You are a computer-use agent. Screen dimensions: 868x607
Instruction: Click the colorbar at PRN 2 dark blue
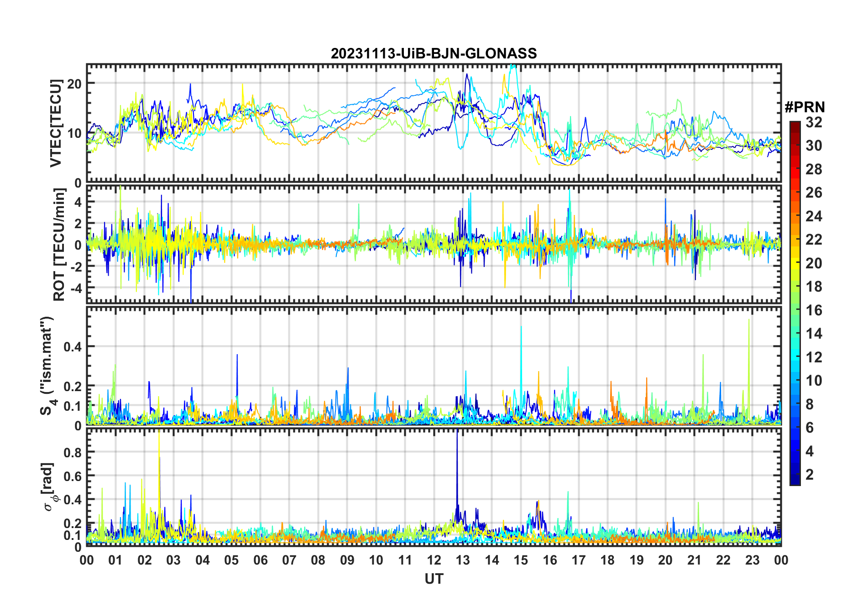tap(795, 475)
